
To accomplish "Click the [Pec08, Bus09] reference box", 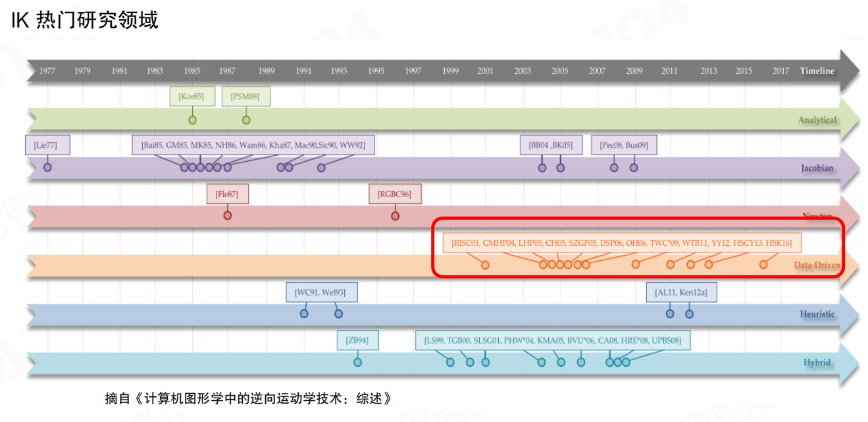I will click(623, 145).
